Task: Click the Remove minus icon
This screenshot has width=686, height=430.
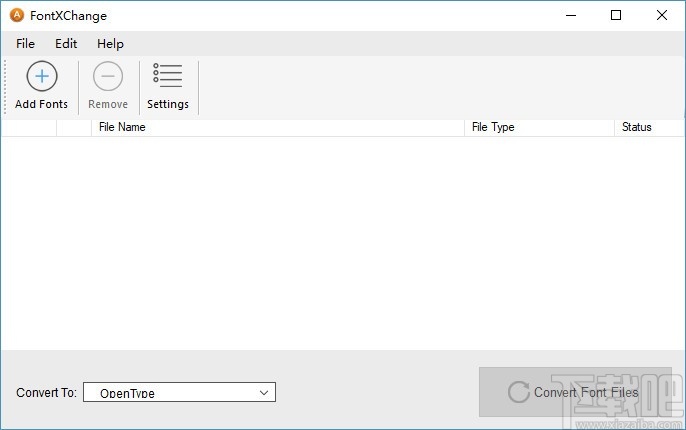Action: coord(108,76)
